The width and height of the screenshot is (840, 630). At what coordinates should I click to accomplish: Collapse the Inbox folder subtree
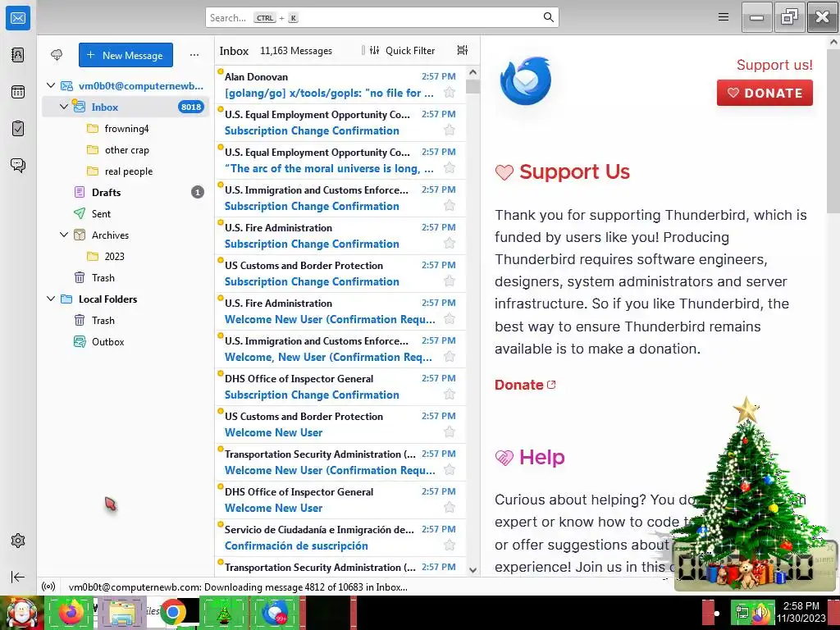(x=64, y=107)
